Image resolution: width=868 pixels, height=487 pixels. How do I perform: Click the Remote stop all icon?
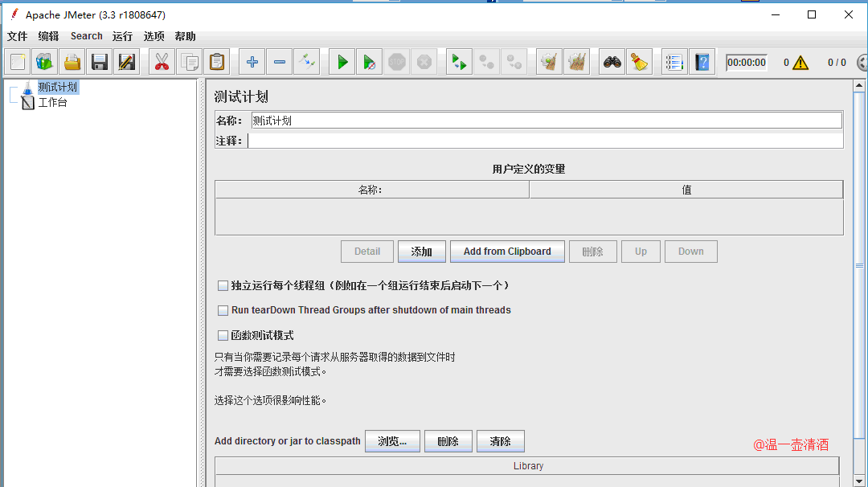[x=487, y=62]
